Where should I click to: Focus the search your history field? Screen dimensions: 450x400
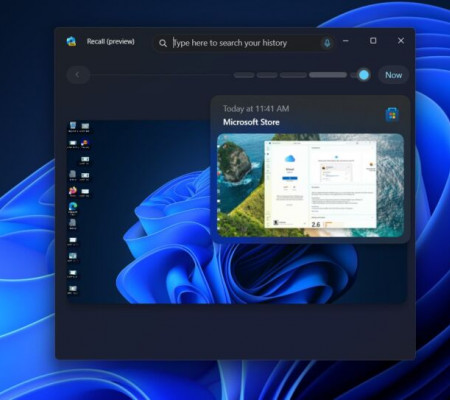pos(244,43)
